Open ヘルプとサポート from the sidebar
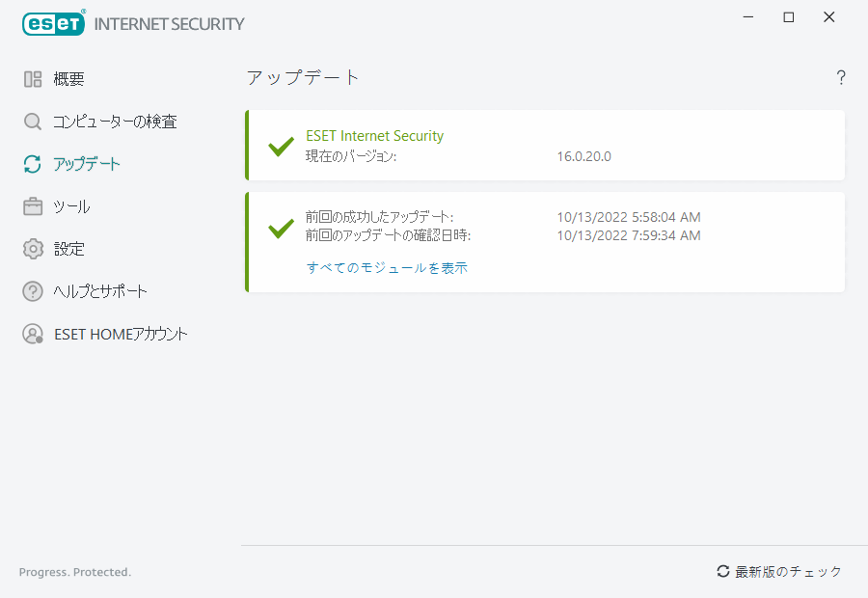The height and width of the screenshot is (598, 868). coord(100,291)
